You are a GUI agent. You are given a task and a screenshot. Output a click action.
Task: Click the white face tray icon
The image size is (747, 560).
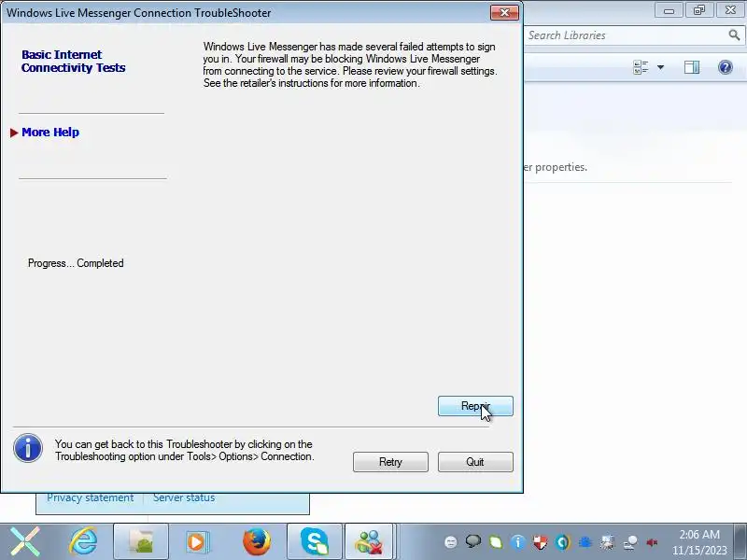click(451, 542)
